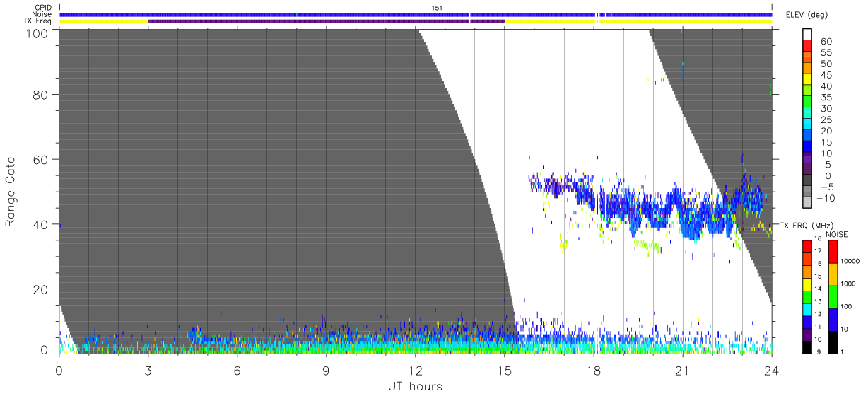Click the green swatch in the NOISE colorbar
The height and width of the screenshot is (401, 868).
(833, 297)
